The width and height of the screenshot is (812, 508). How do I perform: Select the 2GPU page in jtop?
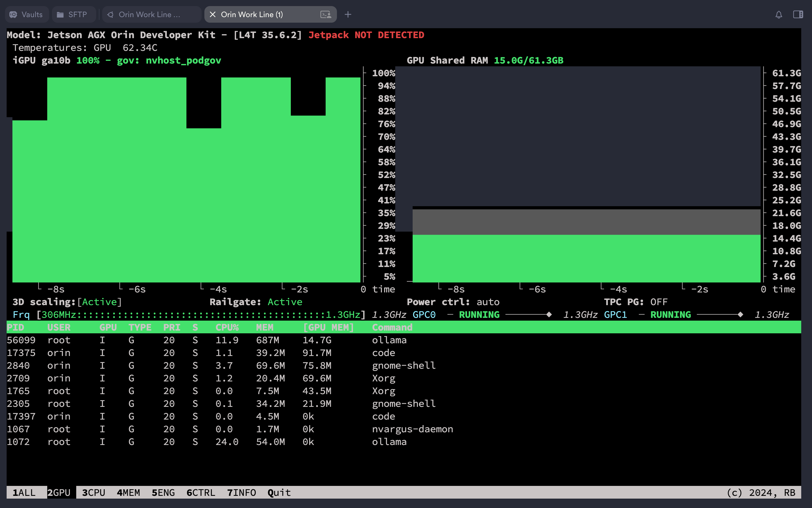[x=59, y=493]
